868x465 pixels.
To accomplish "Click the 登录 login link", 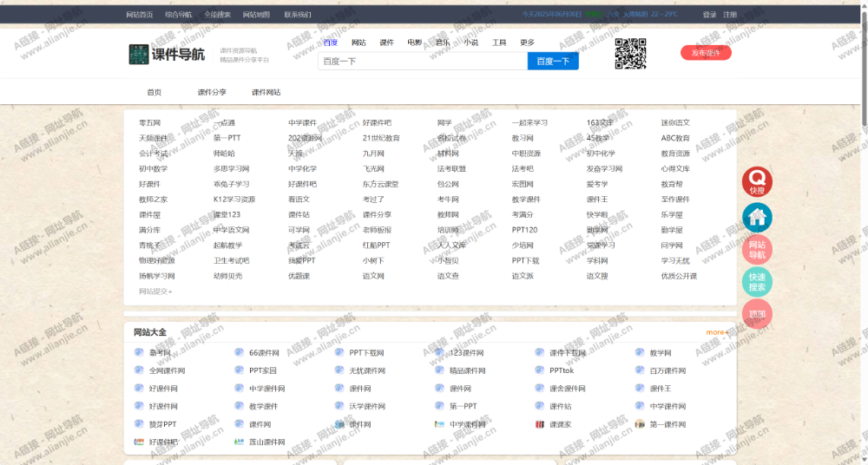I will 710,15.
